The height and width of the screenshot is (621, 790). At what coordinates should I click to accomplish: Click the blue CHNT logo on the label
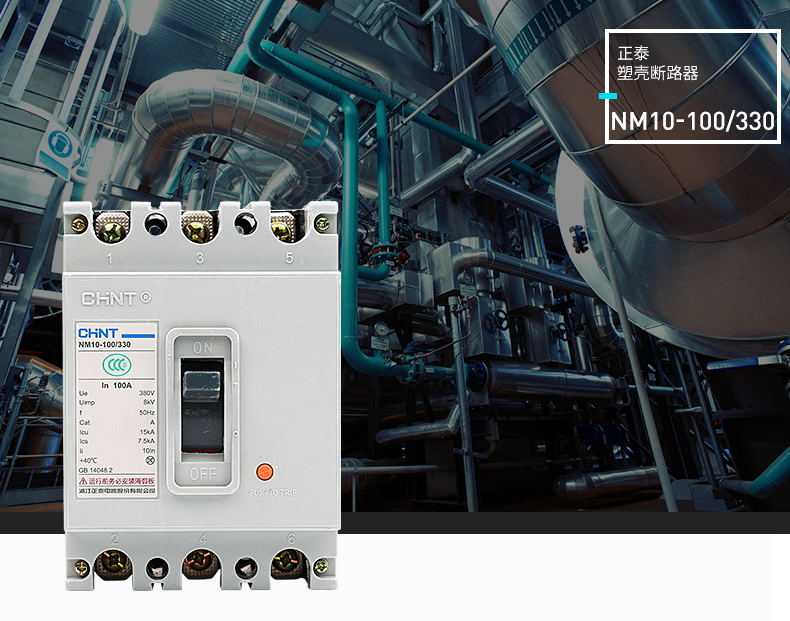(98, 334)
